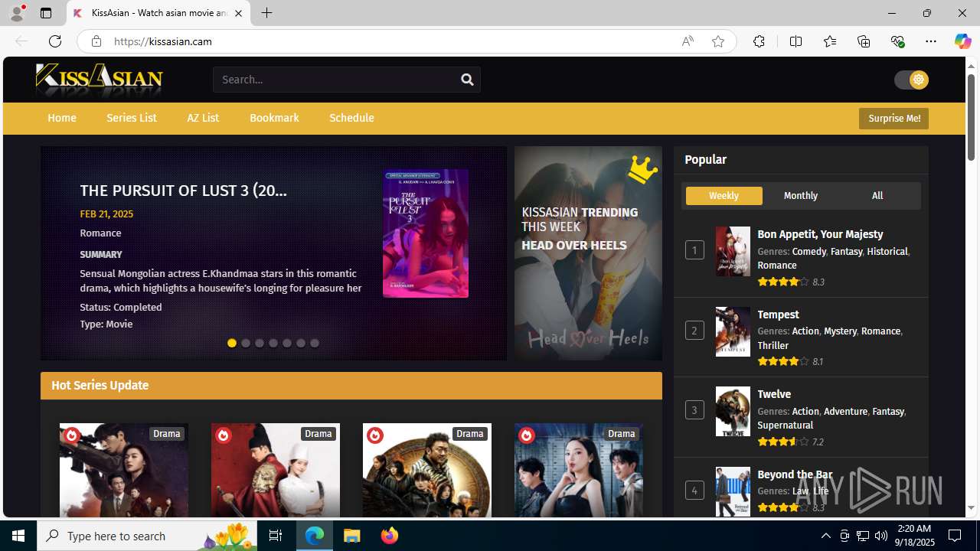The image size is (980, 551).
Task: Open the Collections icon
Action: (x=864, y=41)
